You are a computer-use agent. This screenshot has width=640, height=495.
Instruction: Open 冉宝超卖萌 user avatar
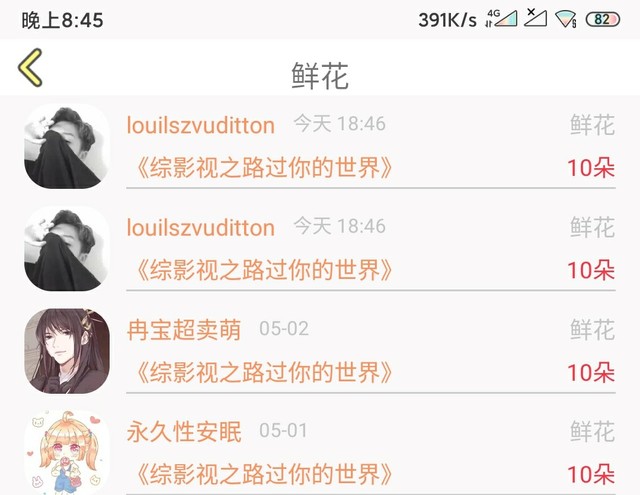tap(67, 351)
